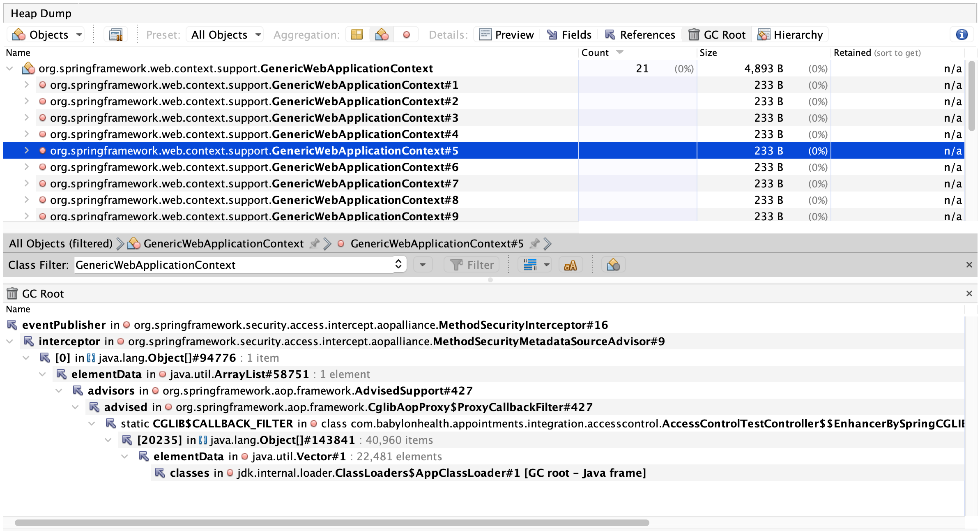The height and width of the screenshot is (531, 980).
Task: Close the GC Root panel
Action: tap(969, 293)
